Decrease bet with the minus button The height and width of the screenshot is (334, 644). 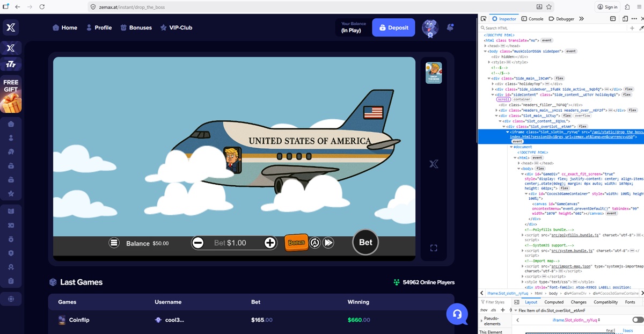point(198,243)
